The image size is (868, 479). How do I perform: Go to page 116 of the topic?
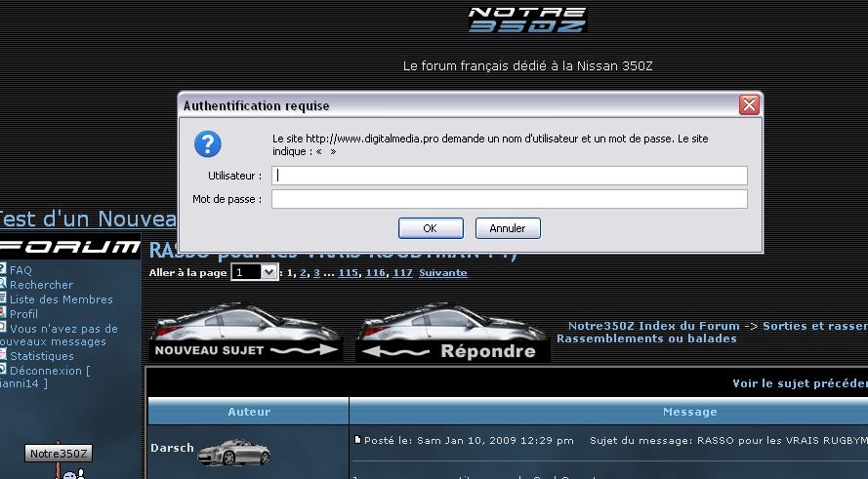coord(376,273)
